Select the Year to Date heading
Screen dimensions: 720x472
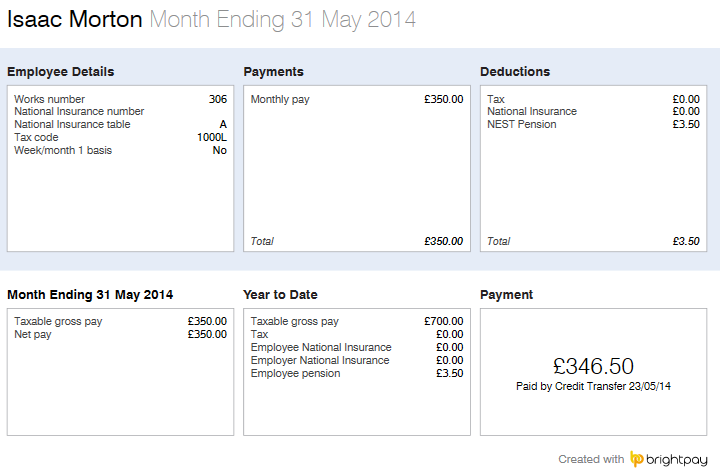pos(280,295)
